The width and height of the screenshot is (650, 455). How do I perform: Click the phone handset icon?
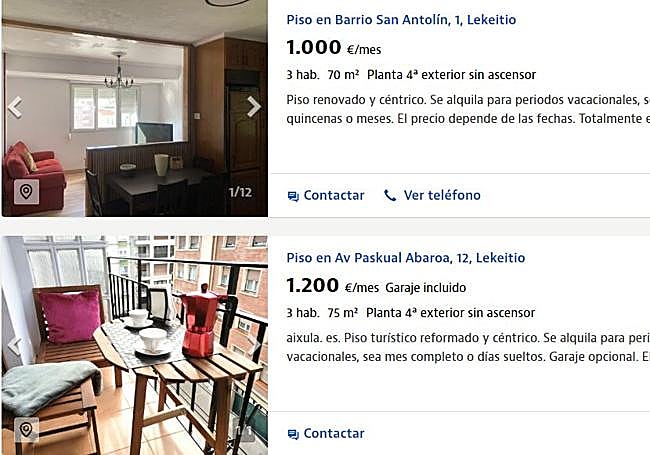click(390, 195)
